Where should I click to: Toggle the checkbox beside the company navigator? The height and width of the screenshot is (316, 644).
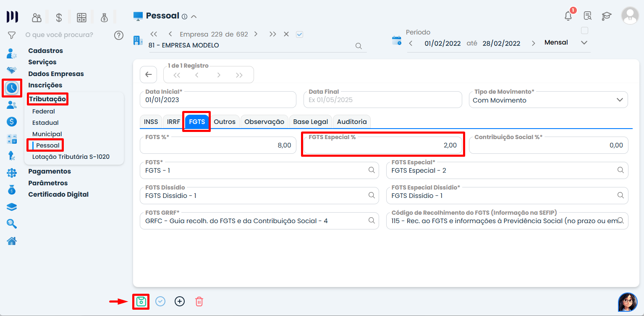click(299, 34)
